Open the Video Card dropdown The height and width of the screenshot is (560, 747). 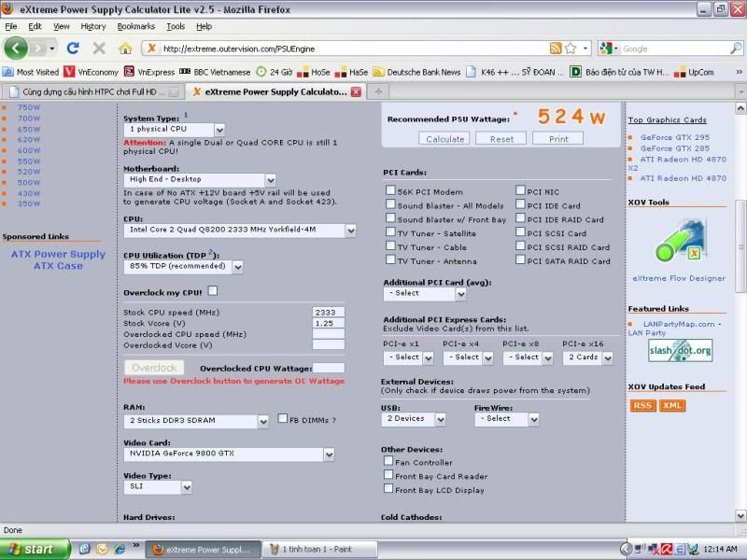tap(229, 454)
